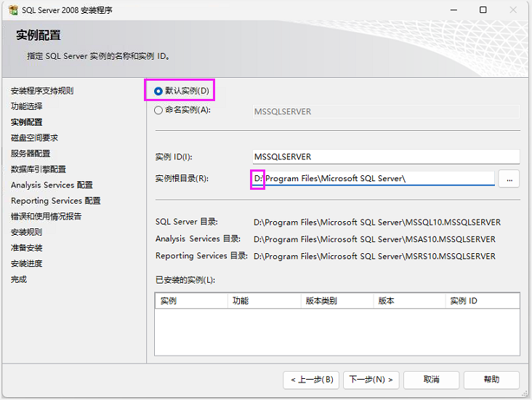Select 磁盘空间要求 step in sidebar
Viewport: 532px width, 400px height.
tap(34, 138)
